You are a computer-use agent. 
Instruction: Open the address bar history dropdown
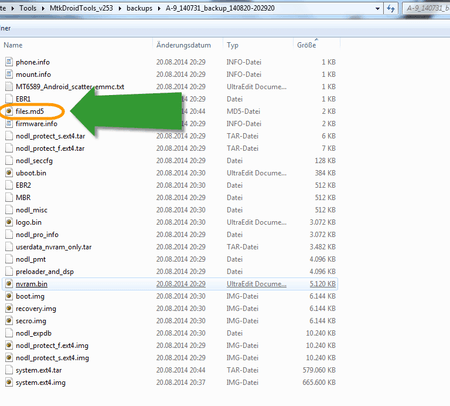pos(377,8)
